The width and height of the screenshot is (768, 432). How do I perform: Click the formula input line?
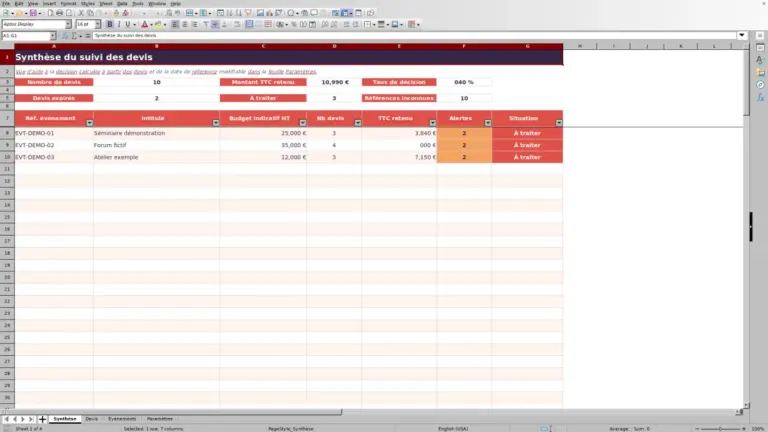414,36
